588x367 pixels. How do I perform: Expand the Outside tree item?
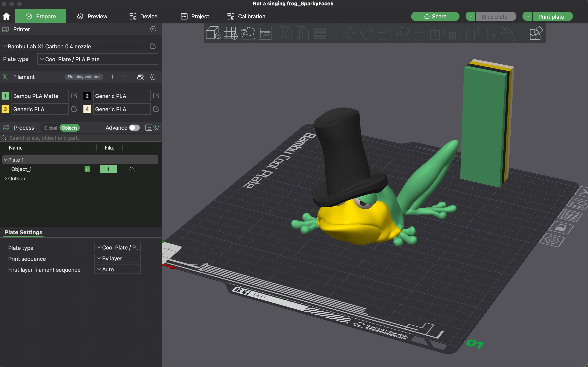coord(6,178)
